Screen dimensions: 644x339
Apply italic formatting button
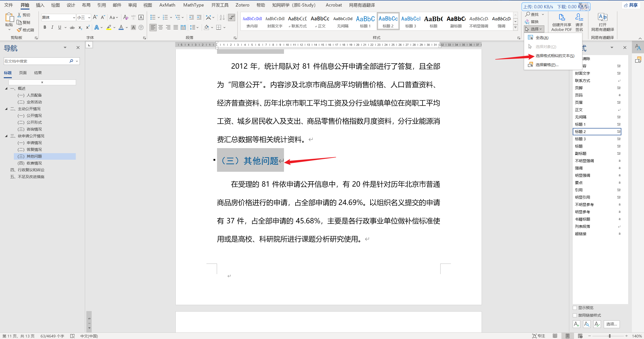click(x=52, y=27)
